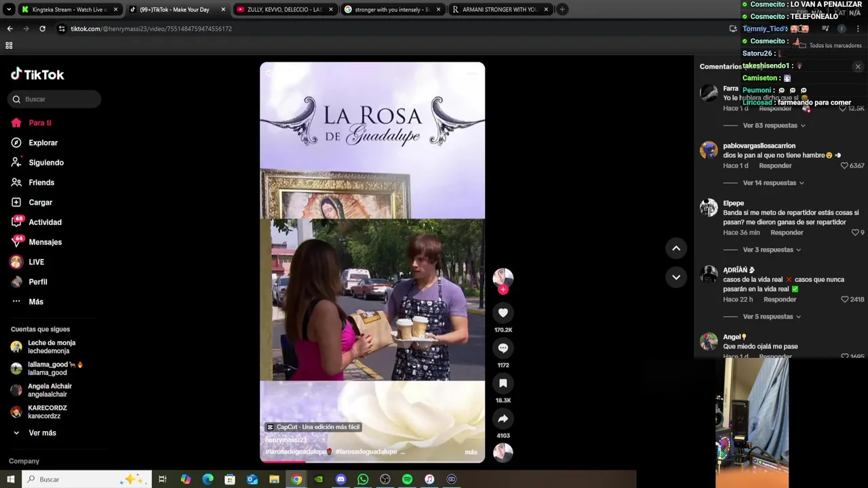Open the Windows Start menu
Viewport: 868px width, 488px height.
(x=10, y=479)
